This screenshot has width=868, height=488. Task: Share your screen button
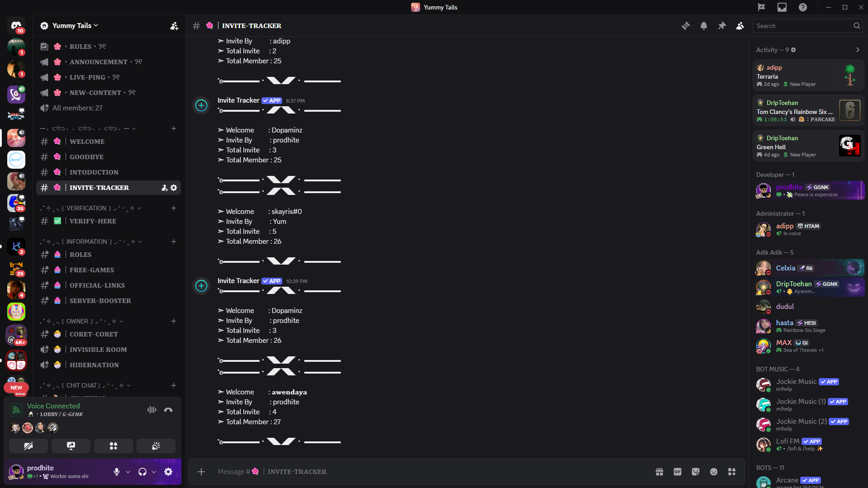point(71,446)
